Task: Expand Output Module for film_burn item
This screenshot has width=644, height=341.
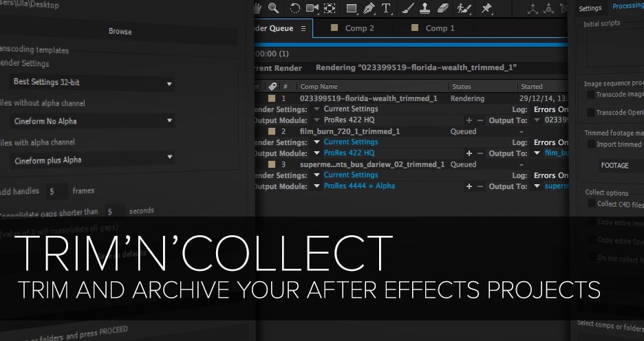Action: point(316,153)
